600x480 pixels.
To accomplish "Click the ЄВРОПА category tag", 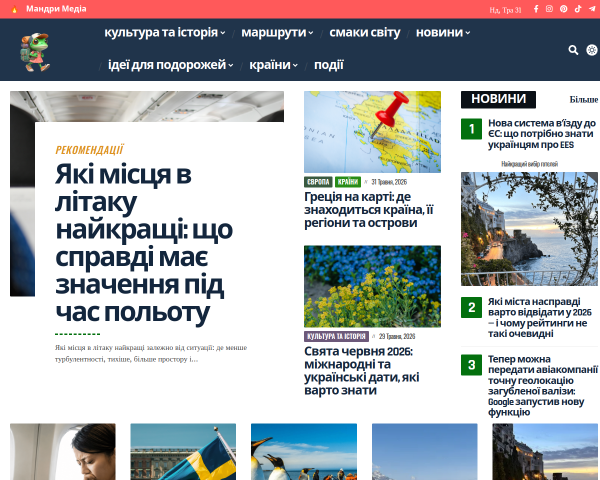I will [x=318, y=182].
